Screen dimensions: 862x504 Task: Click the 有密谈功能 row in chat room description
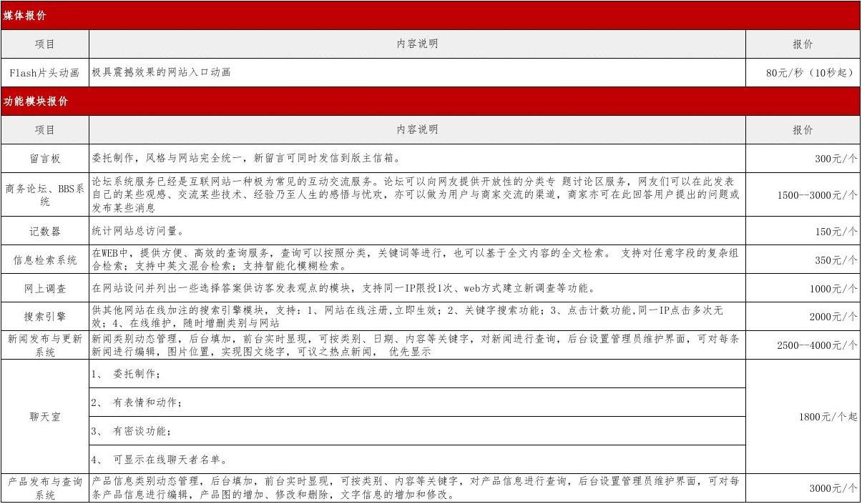417,431
